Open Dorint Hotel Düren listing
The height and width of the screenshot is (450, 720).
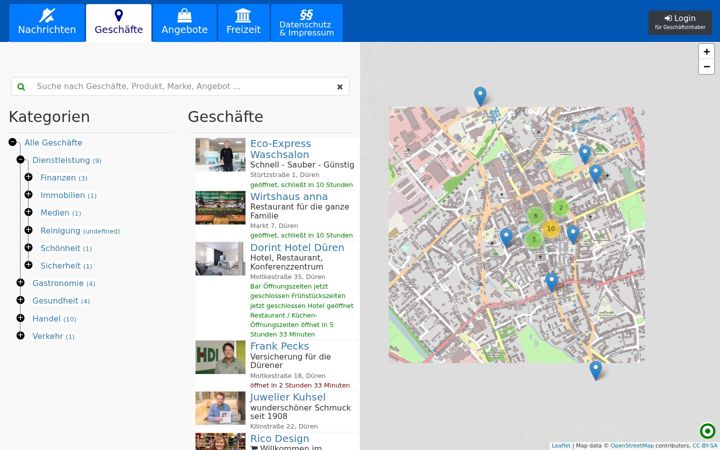click(297, 248)
